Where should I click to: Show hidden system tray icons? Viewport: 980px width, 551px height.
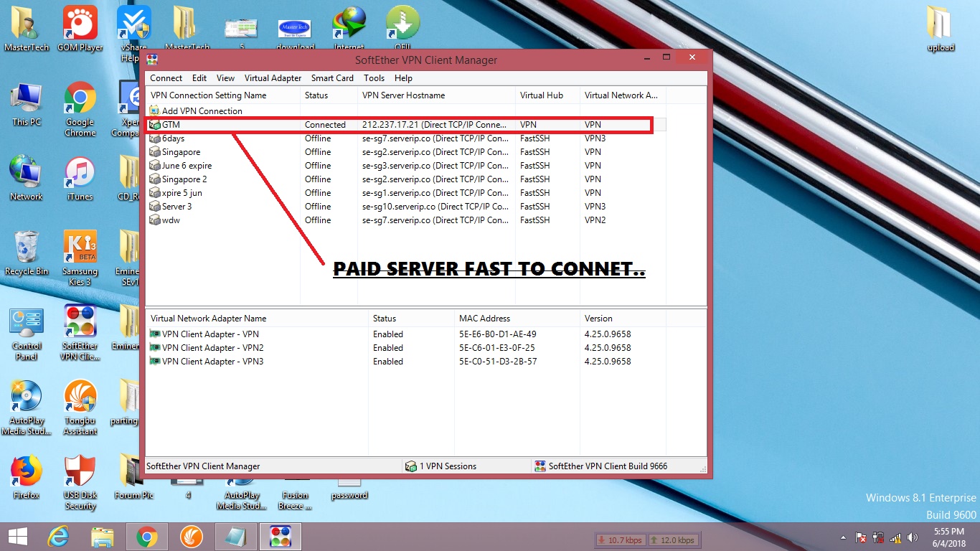[x=843, y=537]
